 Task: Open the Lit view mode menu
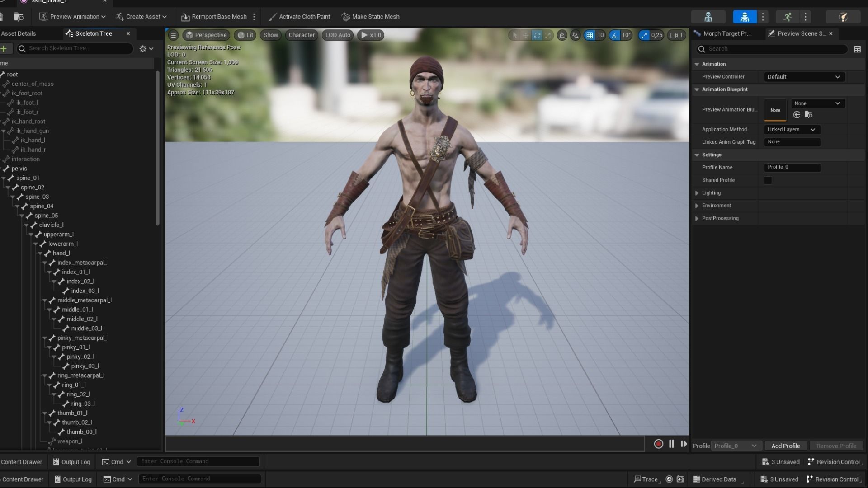(245, 35)
